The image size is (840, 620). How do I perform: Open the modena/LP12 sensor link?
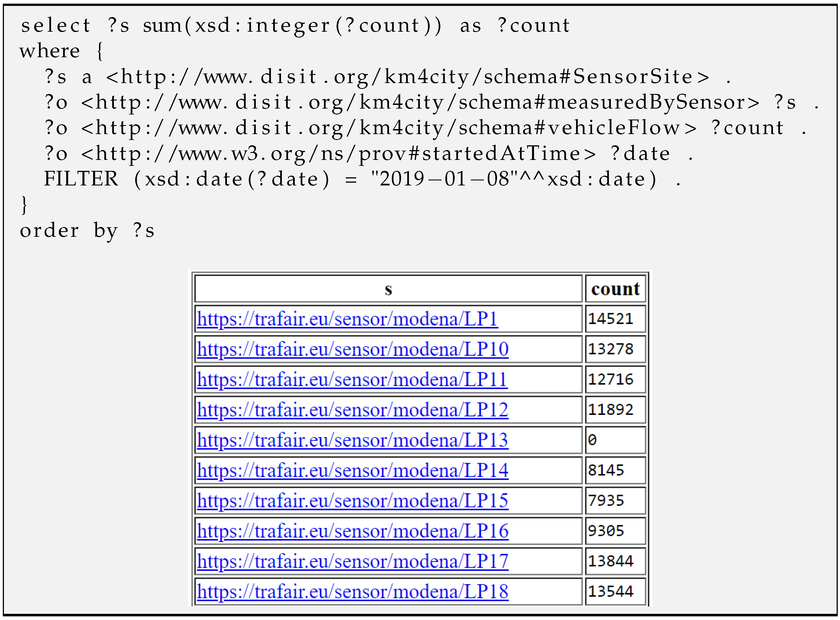coord(353,410)
